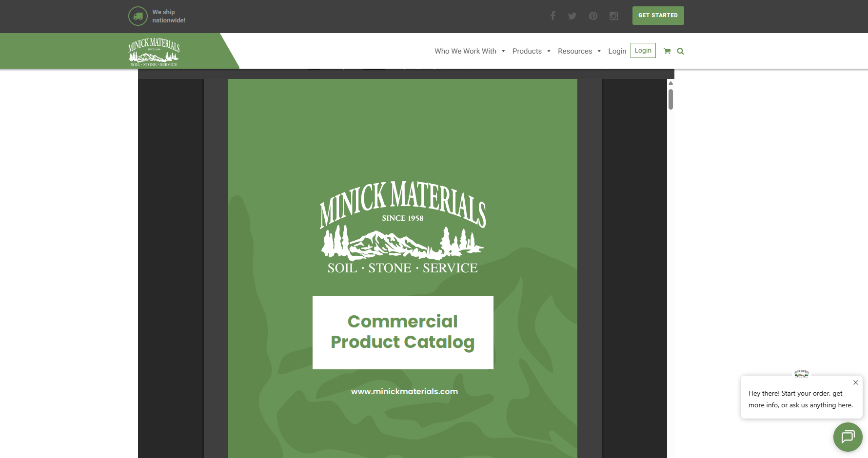The width and height of the screenshot is (868, 458).
Task: Open the live chat widget
Action: click(848, 437)
